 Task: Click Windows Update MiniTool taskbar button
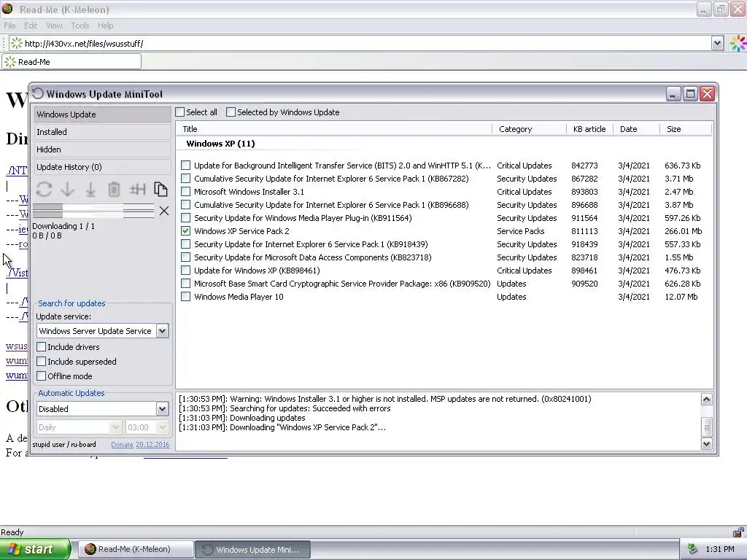[252, 549]
